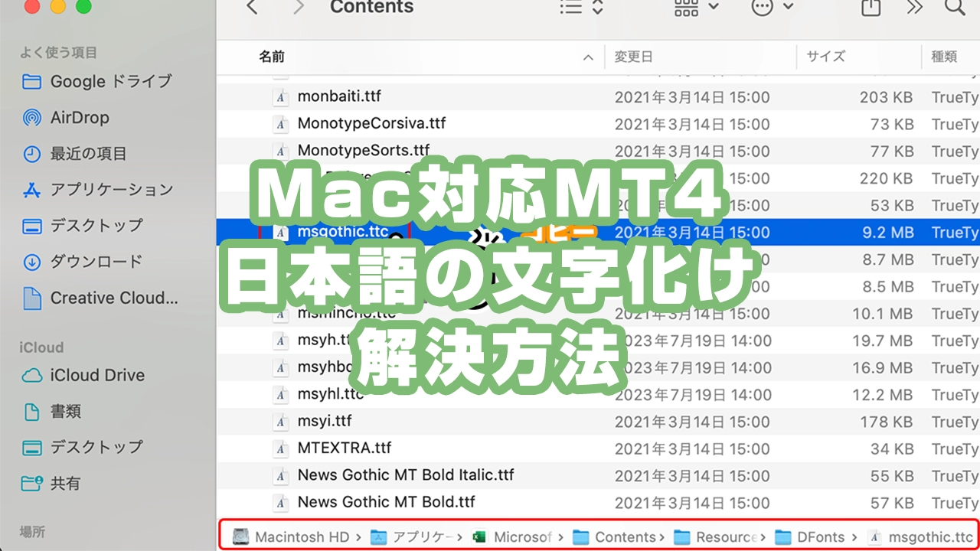
Task: Select the MonotypeCorsiva.ttf file name
Action: [371, 123]
